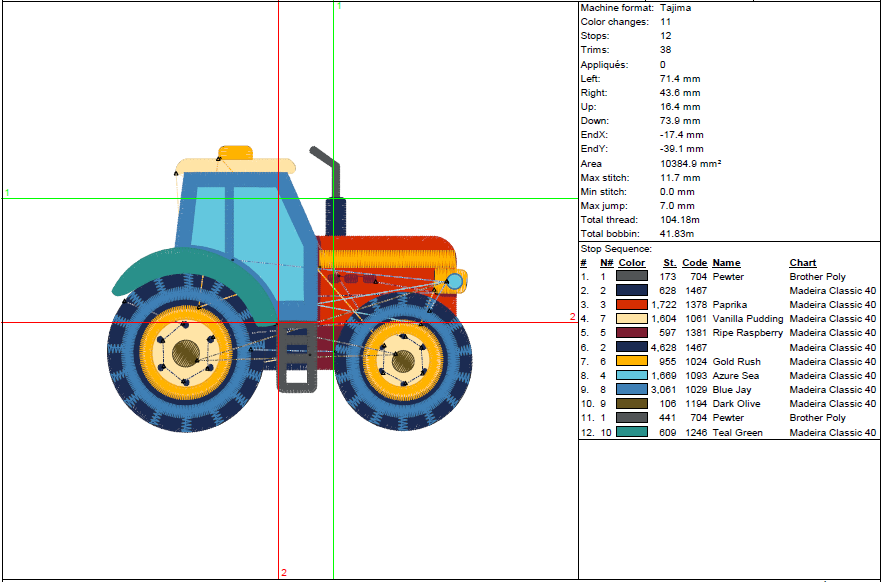Viewport: 883px width, 582px height.
Task: Click the Vanilla Pudding color swatch
Action: point(632,318)
